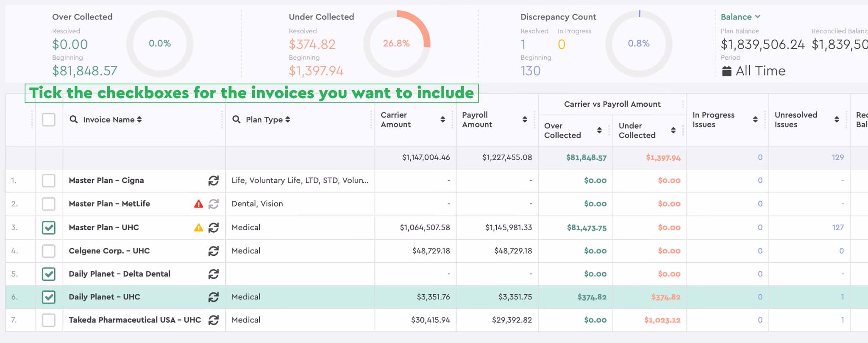Sort the Over Collected column
The height and width of the screenshot is (343, 868).
(x=599, y=130)
